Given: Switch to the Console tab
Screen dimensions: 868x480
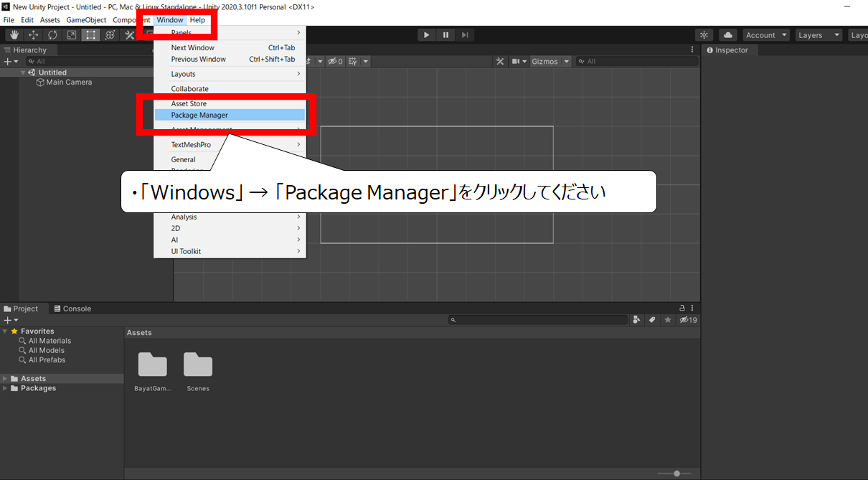Looking at the screenshot, I should click(x=72, y=309).
